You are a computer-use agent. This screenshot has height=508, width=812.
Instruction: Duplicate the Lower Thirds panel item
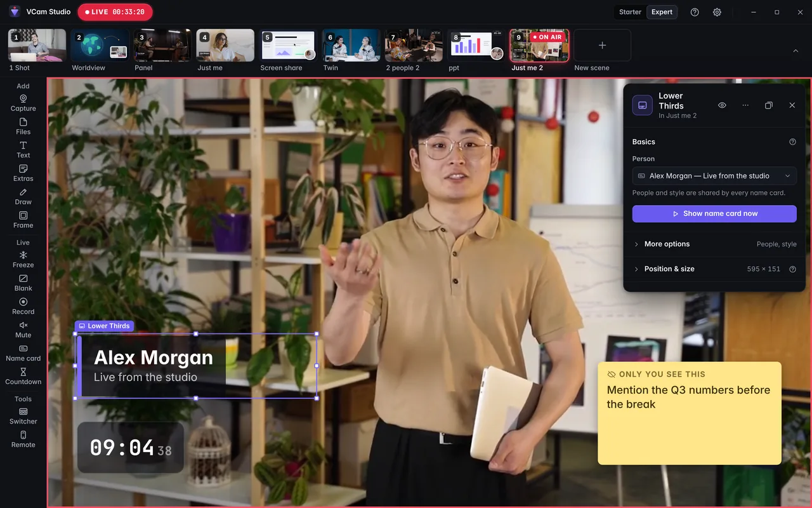click(769, 105)
